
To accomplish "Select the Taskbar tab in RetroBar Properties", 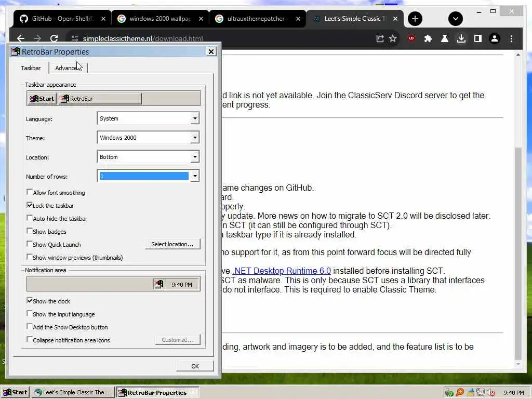I will 31,68.
